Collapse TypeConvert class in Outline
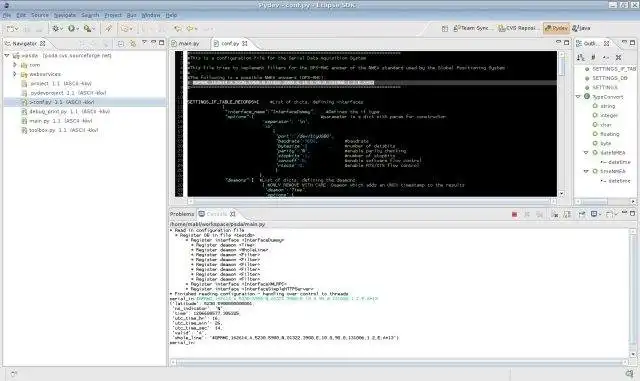 578,97
